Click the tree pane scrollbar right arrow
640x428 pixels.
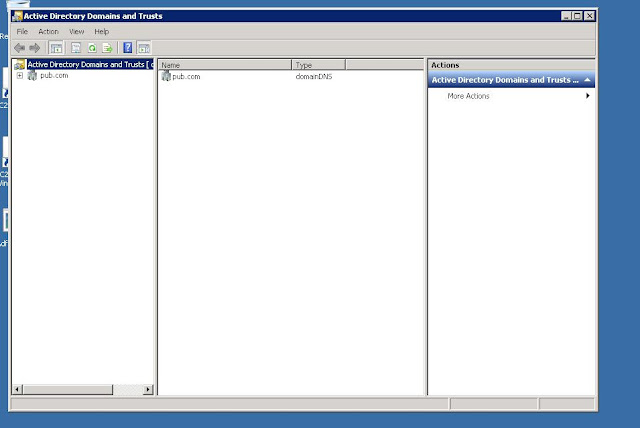(148, 390)
